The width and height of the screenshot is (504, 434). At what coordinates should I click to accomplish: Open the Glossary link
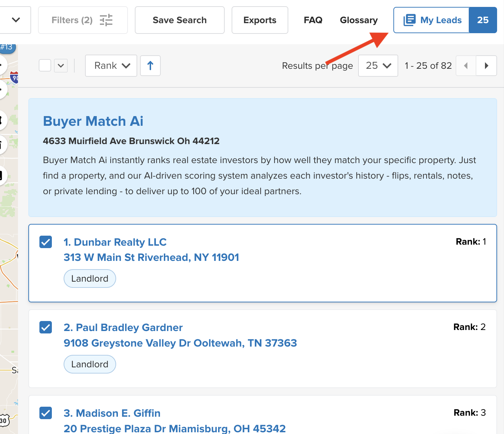tap(359, 20)
